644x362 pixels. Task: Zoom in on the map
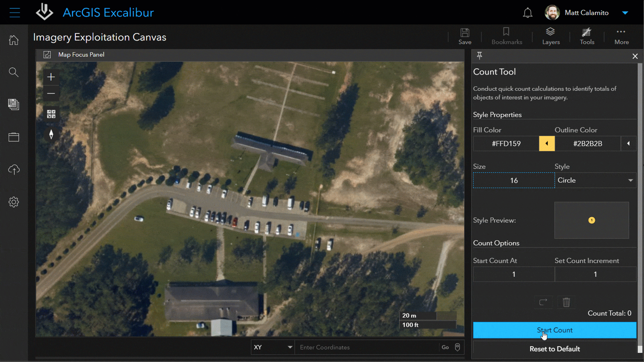(x=51, y=77)
